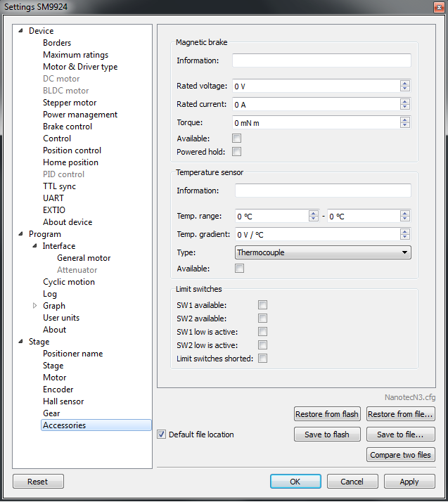This screenshot has width=448, height=502.
Task: Toggle Limit switches shorted checkbox
Action: (262, 359)
